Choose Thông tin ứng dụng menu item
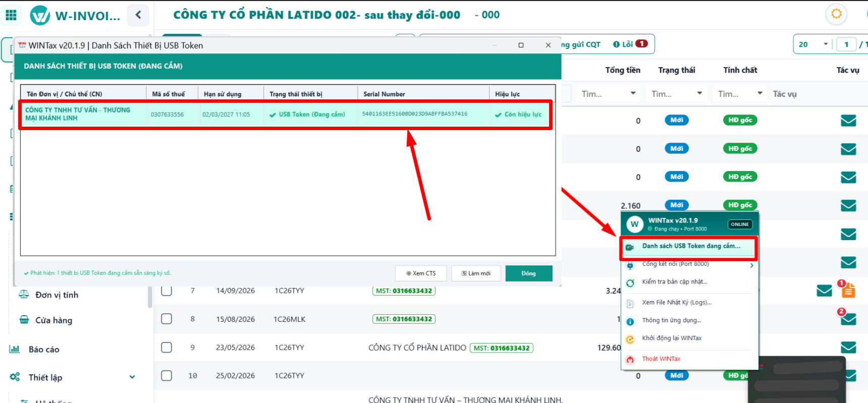The height and width of the screenshot is (403, 868). (x=689, y=320)
